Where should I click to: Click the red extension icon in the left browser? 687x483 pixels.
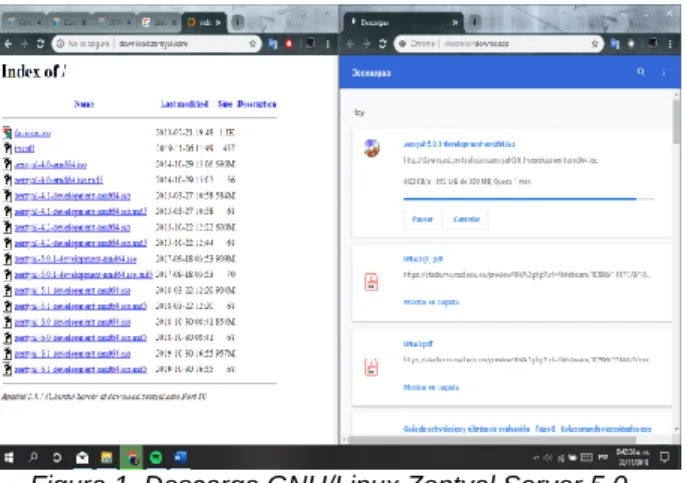coord(289,43)
